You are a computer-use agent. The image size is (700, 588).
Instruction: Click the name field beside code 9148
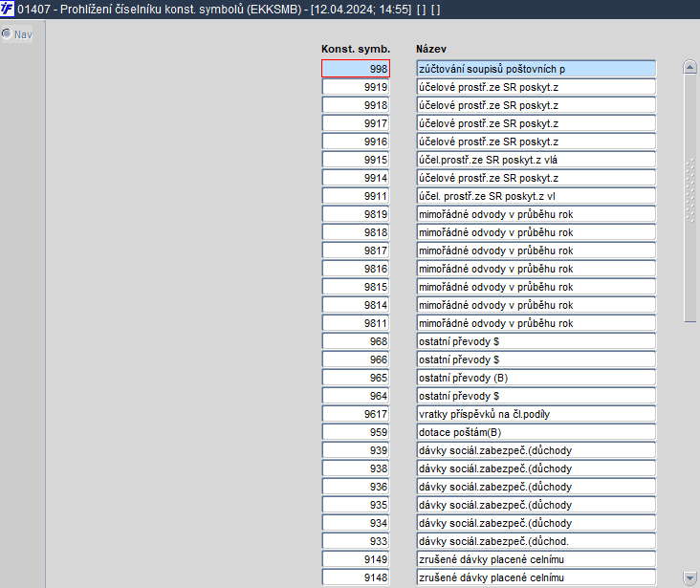(536, 577)
